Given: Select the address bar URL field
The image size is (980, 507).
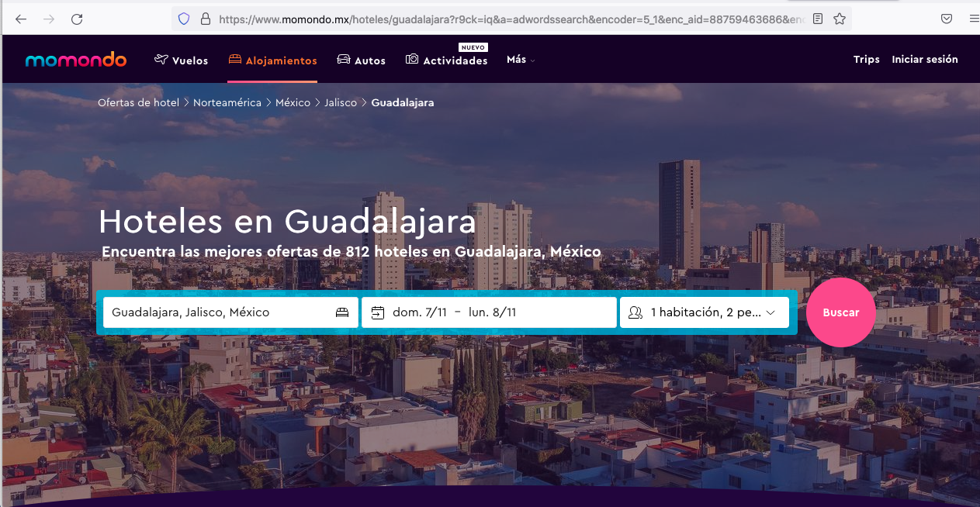Looking at the screenshot, I should click(x=511, y=19).
